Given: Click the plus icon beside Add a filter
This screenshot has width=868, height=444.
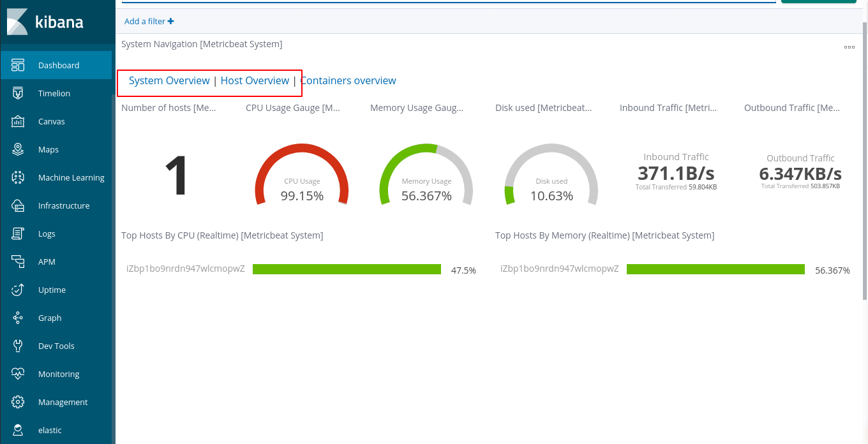Looking at the screenshot, I should point(171,22).
